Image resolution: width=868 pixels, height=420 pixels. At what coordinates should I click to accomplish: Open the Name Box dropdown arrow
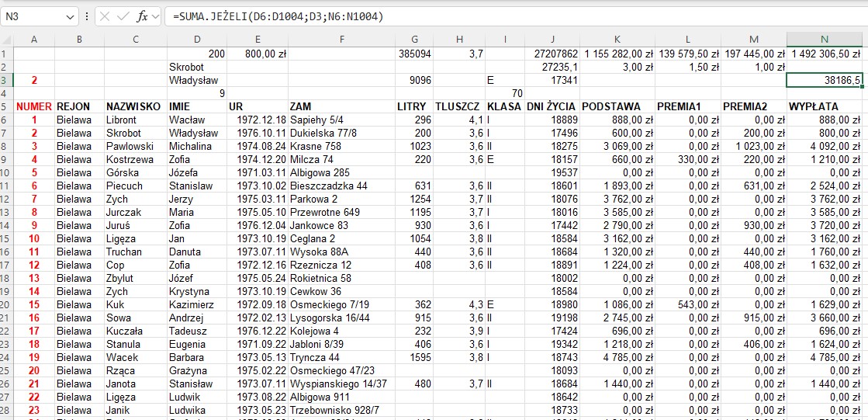point(71,16)
